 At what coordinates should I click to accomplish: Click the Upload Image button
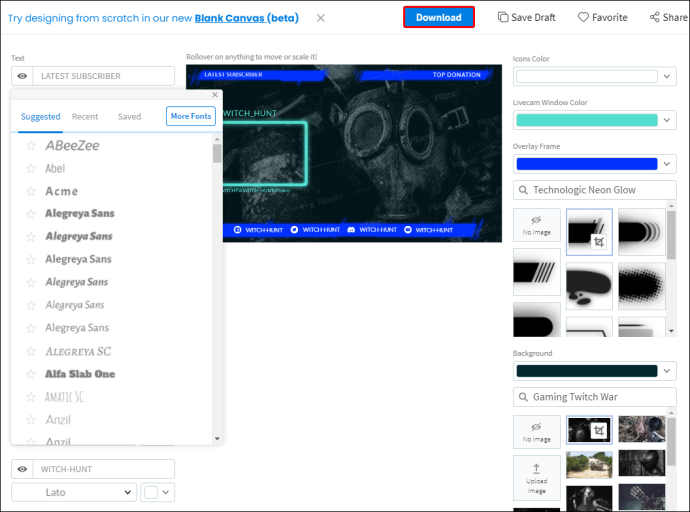[x=536, y=478]
